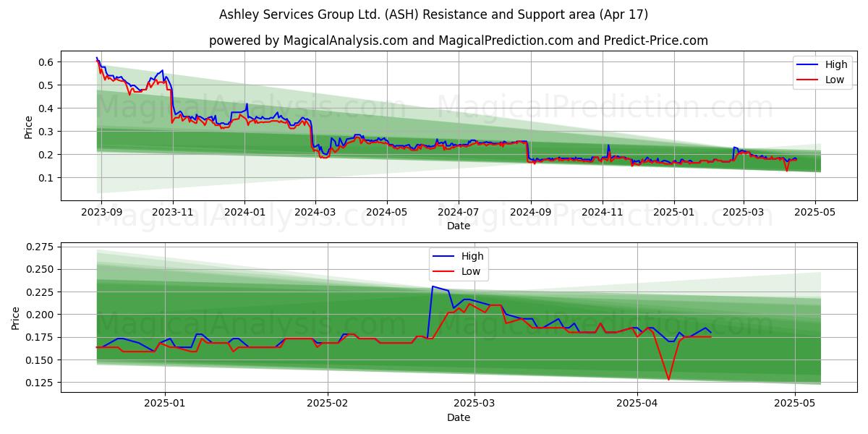
Task: Click the '2023-11' date label on top chart
Action: [x=172, y=212]
